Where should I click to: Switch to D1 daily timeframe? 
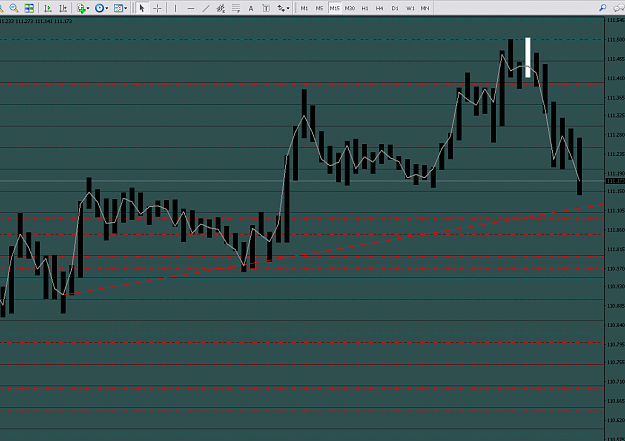pyautogui.click(x=395, y=8)
